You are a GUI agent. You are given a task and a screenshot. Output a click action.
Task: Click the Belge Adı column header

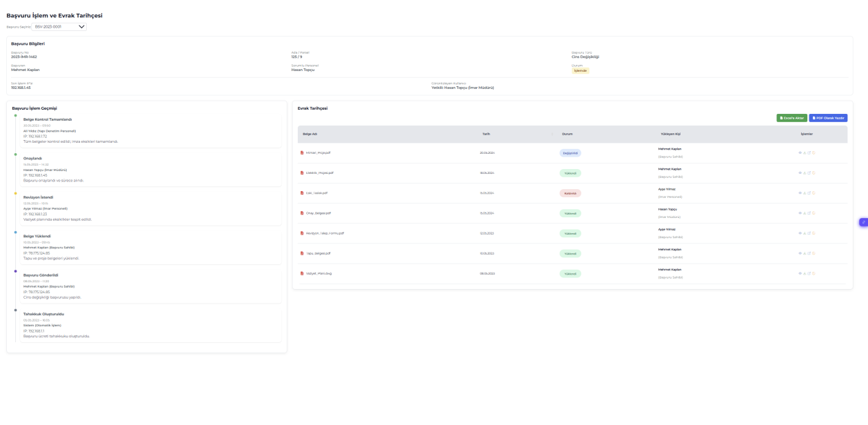[310, 134]
